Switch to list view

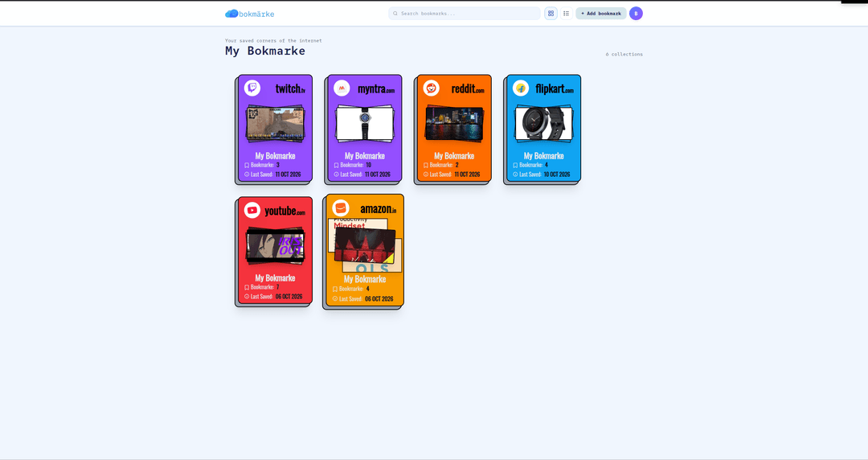567,14
